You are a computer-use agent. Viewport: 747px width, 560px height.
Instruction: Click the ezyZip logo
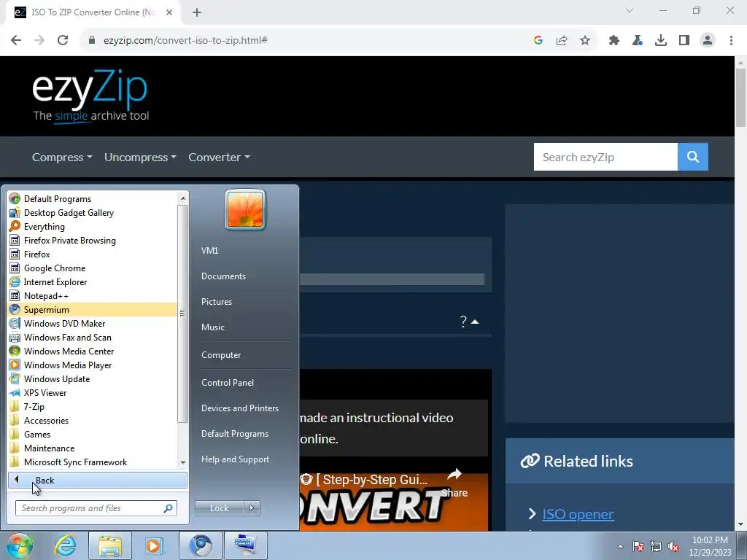coord(90,96)
